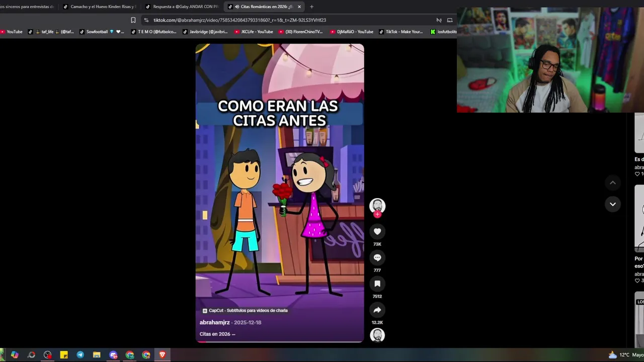This screenshot has height=362, width=644.
Task: Go to the next video with the down chevron
Action: click(613, 204)
